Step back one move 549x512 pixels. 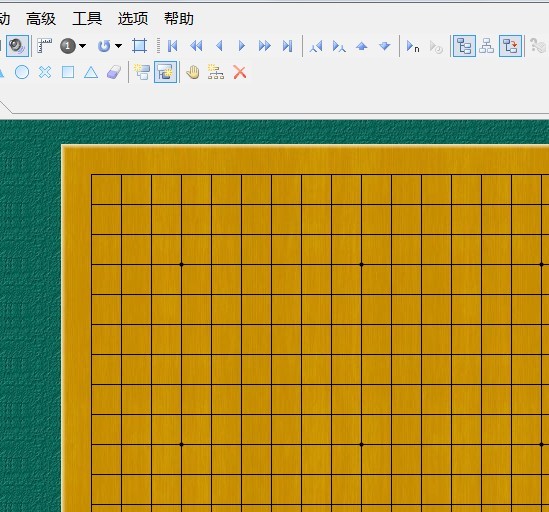click(220, 46)
